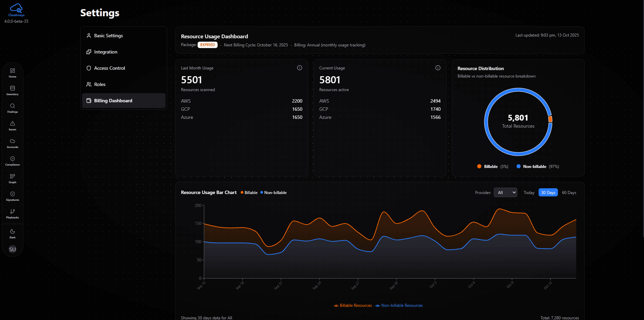This screenshot has height=320, width=644.
Task: Click AWS 2200 row in Last Month
Action: click(242, 101)
